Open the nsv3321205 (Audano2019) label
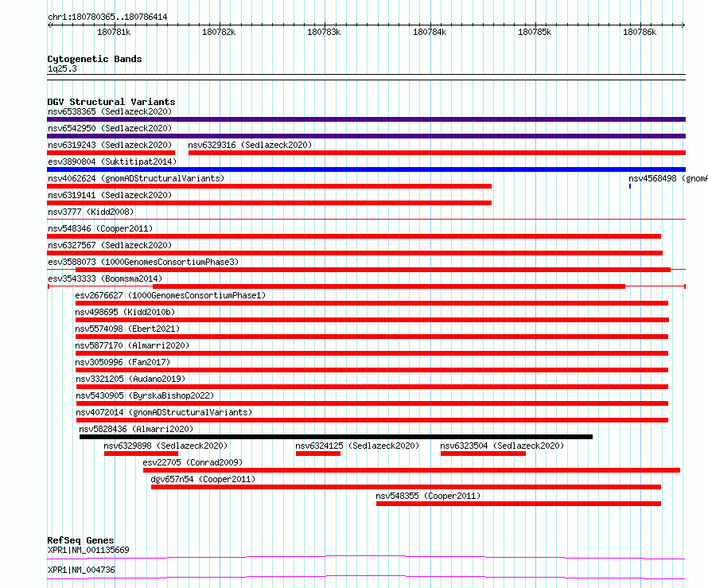 pos(130,379)
